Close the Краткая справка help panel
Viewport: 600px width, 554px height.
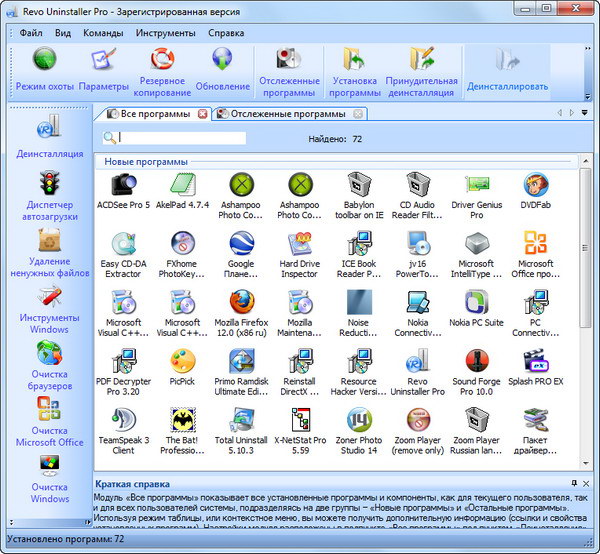[586, 482]
